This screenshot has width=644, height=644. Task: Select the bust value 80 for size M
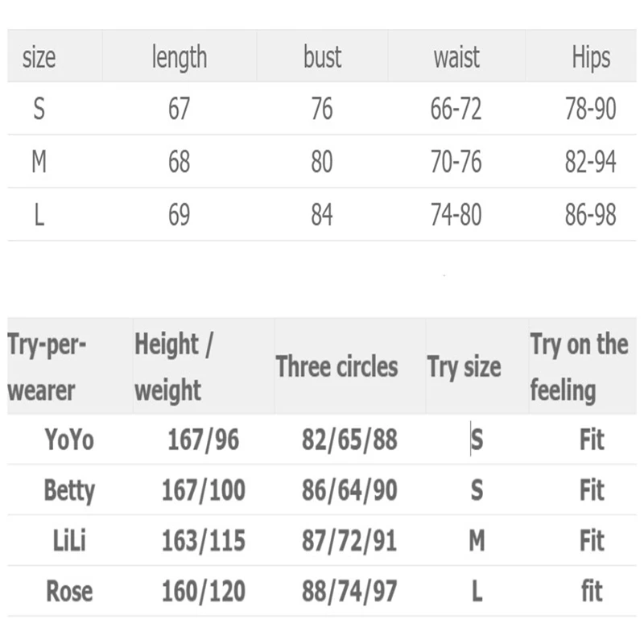pos(322,162)
